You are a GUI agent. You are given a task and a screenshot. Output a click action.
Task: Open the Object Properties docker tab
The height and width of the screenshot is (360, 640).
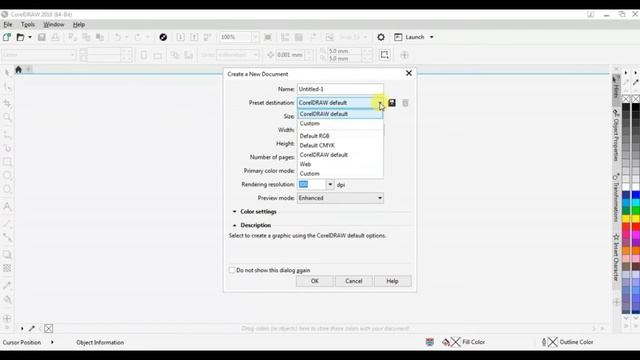point(616,136)
